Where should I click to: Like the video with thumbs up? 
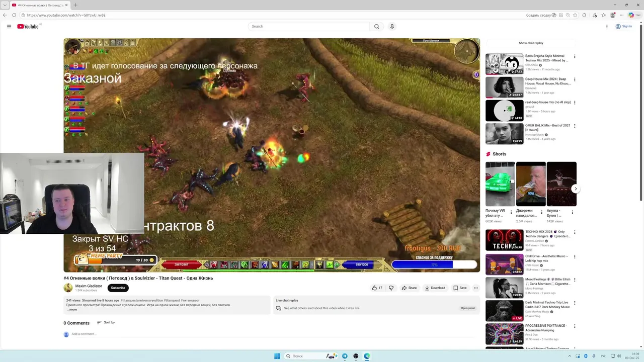(x=377, y=288)
